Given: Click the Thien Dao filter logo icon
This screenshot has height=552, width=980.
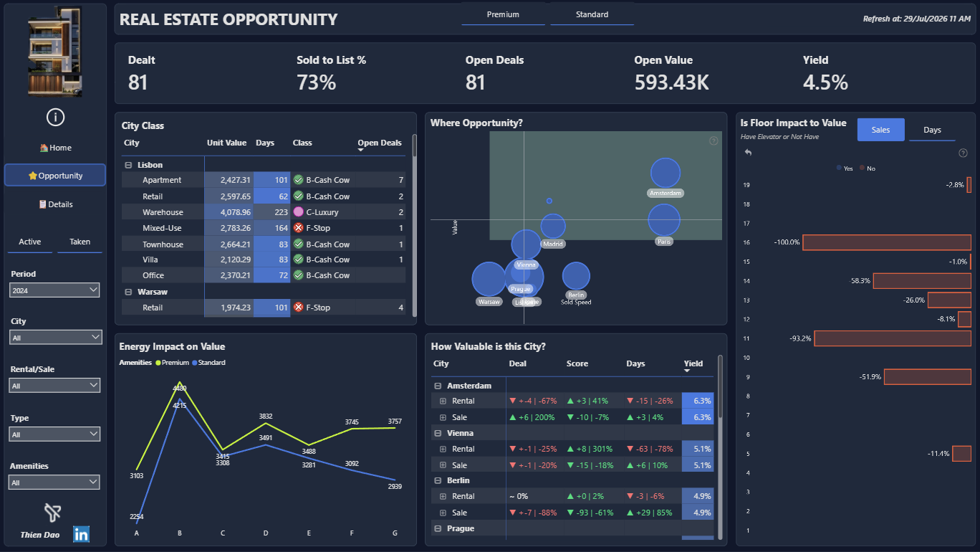Looking at the screenshot, I should [x=52, y=512].
